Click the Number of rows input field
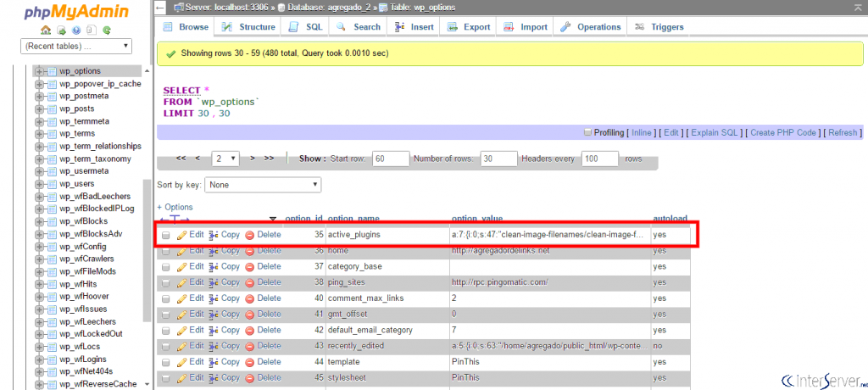Screen dimensions: 868x390 coord(498,159)
